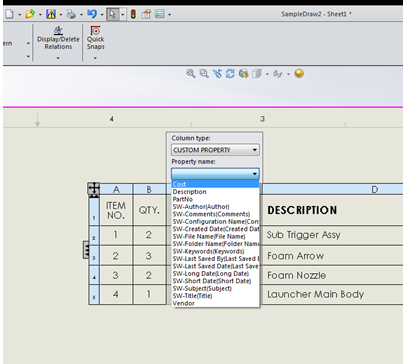Image resolution: width=405 pixels, height=364 pixels.
Task: Click the Quick Snaps tool
Action: 96,38
